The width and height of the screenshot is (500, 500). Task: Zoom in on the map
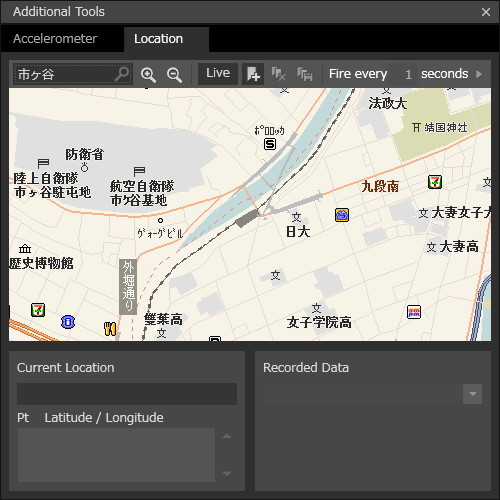(148, 74)
